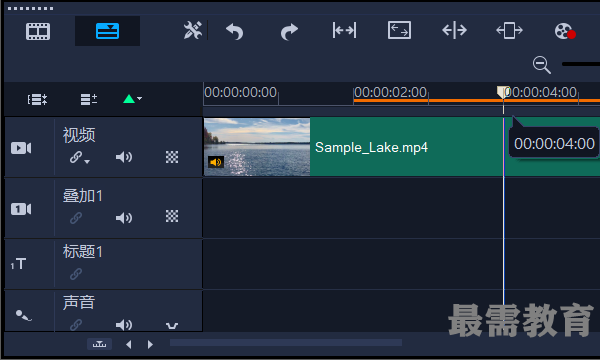Click the zoom level slider track
Image resolution: width=600 pixels, height=360 pixels.
(x=580, y=64)
